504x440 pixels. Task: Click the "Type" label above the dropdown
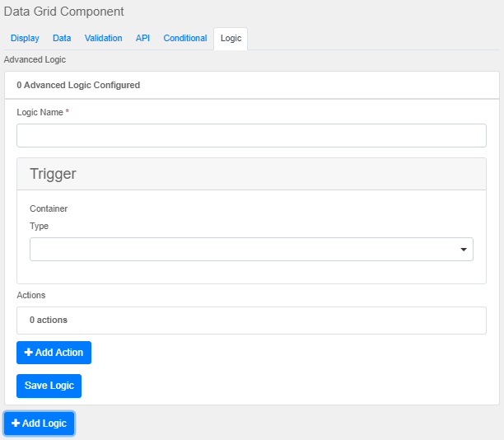tap(39, 226)
